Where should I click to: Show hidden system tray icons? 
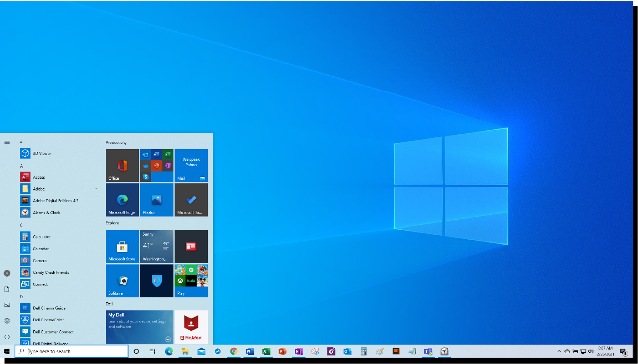click(559, 351)
